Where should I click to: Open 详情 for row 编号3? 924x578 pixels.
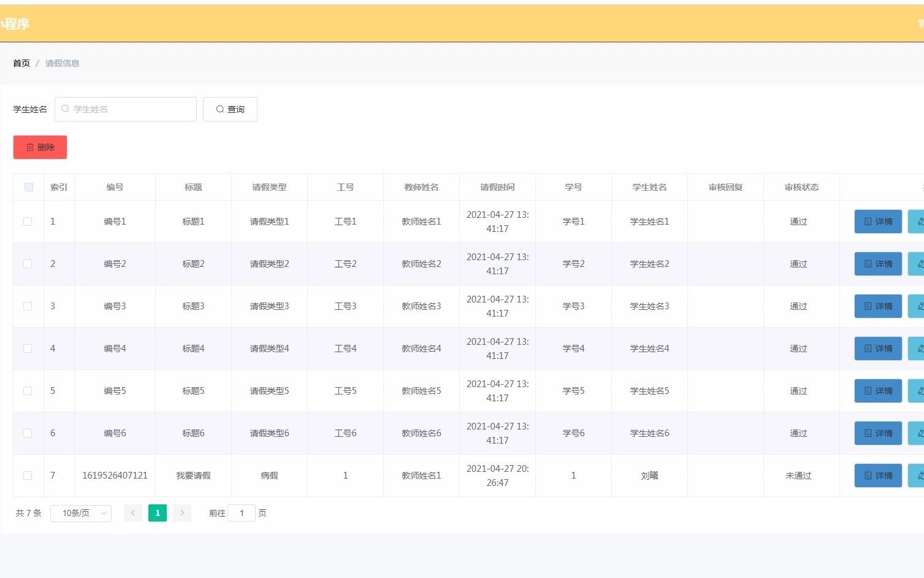coord(878,306)
